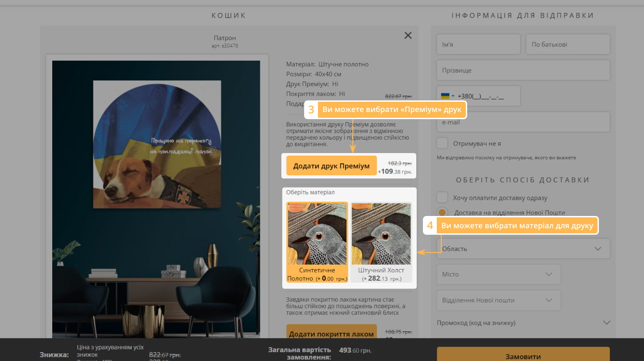Click the Додати друк Преміум button
Image resolution: width=644 pixels, height=361 pixels.
click(x=331, y=166)
